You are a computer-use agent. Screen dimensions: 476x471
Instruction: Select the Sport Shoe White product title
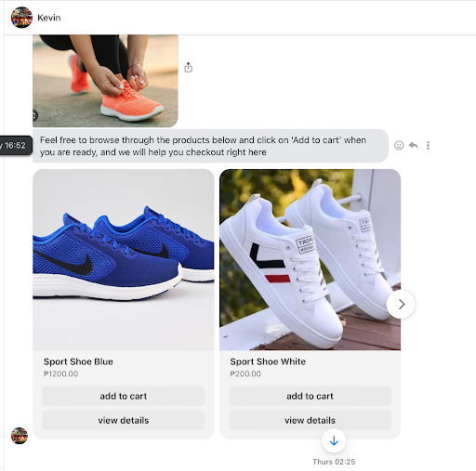tap(268, 361)
